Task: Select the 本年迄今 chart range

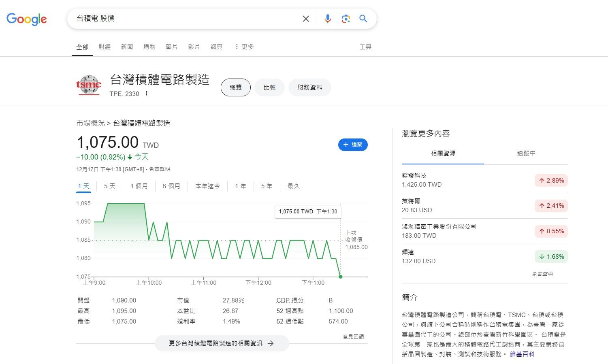Action: click(x=208, y=186)
